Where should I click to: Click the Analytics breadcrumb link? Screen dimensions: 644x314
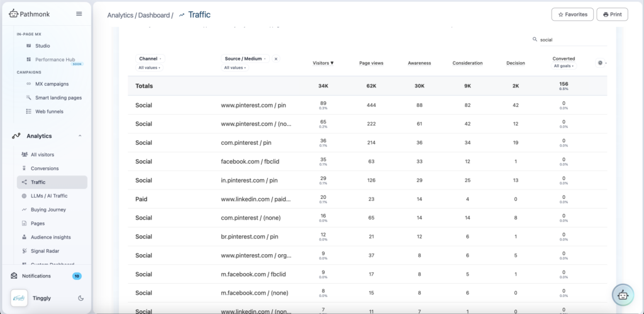(x=120, y=15)
